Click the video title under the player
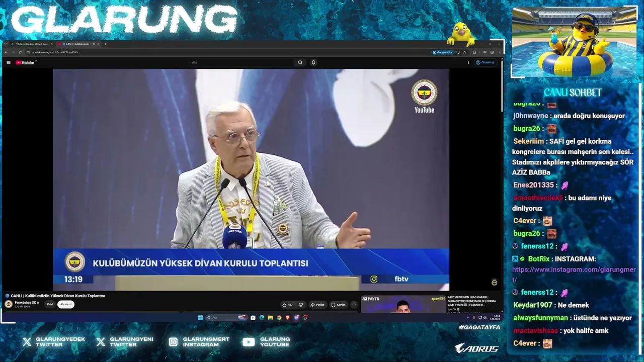This screenshot has width=644, height=362. point(55,296)
